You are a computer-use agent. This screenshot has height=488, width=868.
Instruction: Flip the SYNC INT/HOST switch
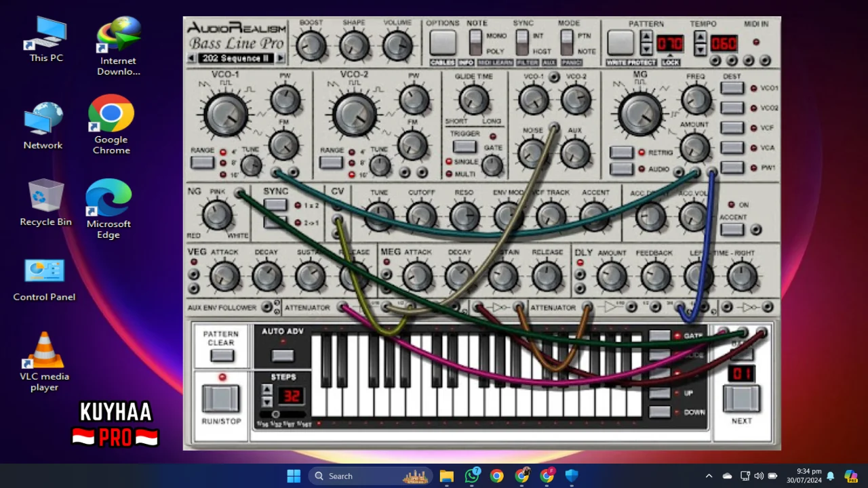click(521, 43)
